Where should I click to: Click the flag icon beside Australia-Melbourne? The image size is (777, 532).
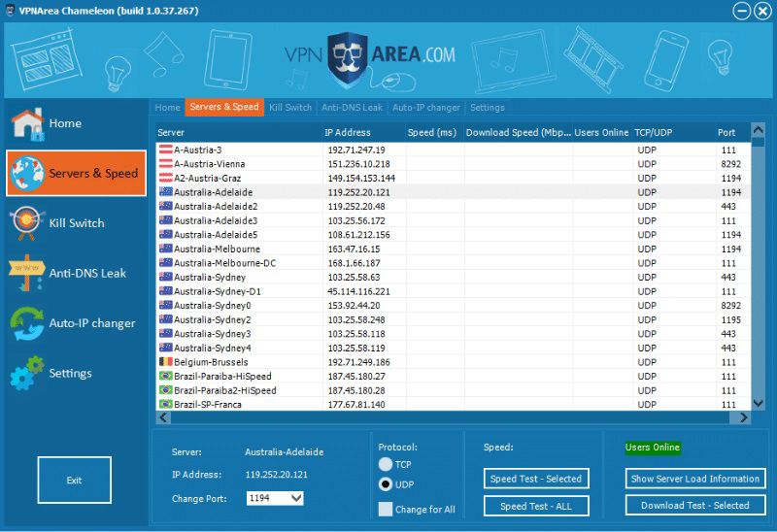165,249
